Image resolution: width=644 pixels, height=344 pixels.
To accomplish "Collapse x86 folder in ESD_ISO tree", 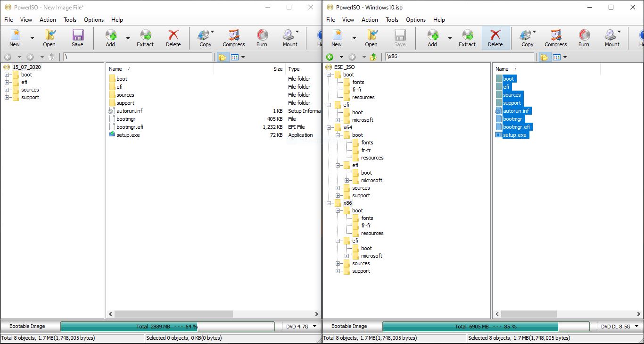I will coord(329,203).
